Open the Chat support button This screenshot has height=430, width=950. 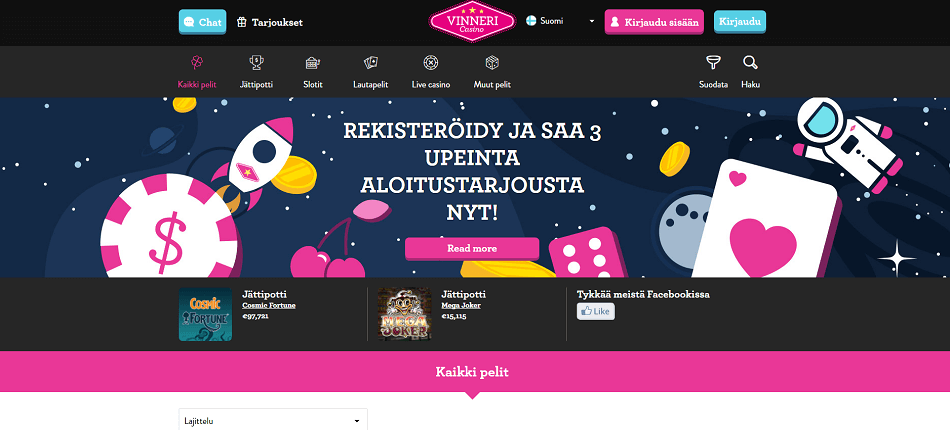(x=202, y=22)
